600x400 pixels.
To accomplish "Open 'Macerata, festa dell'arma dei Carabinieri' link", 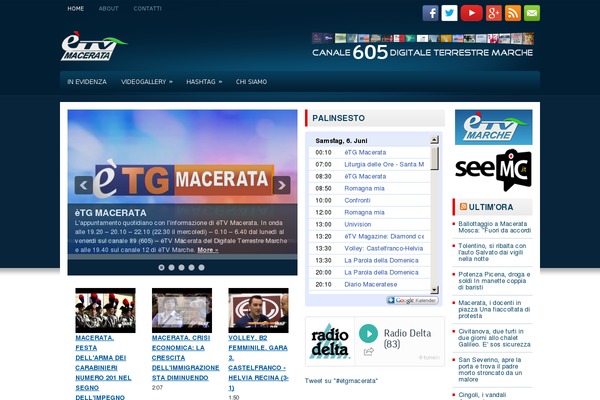I will 103,367.
